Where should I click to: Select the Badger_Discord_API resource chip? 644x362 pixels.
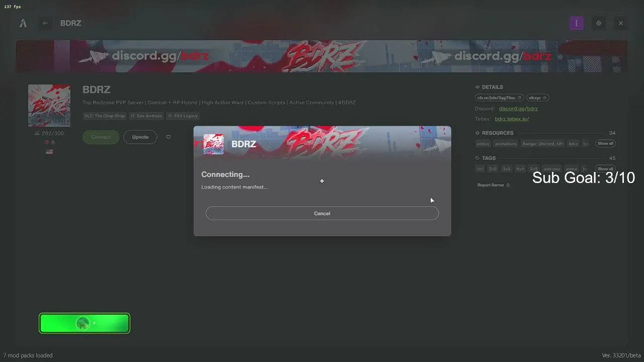point(543,144)
